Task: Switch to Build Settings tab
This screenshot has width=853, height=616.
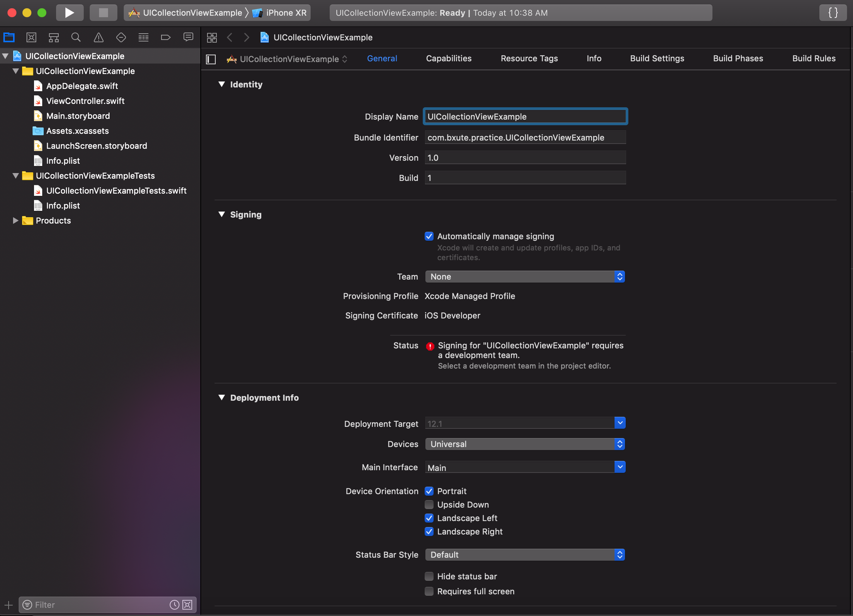Action: click(657, 59)
